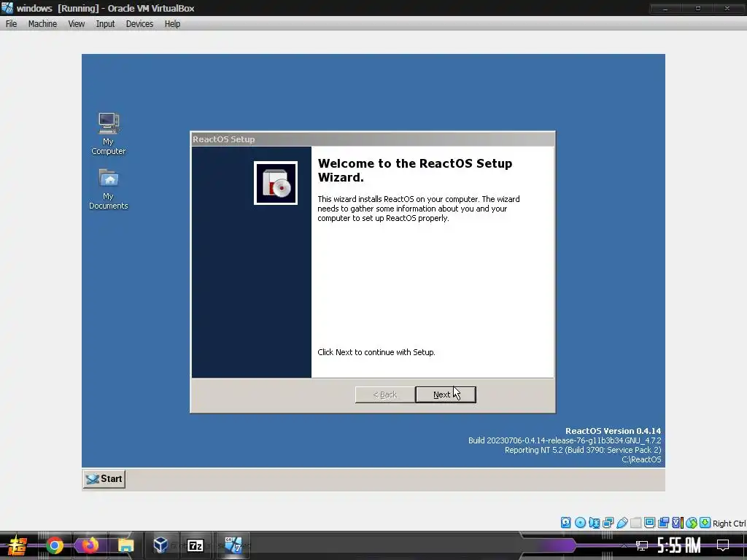Open the Help menu

pyautogui.click(x=172, y=24)
